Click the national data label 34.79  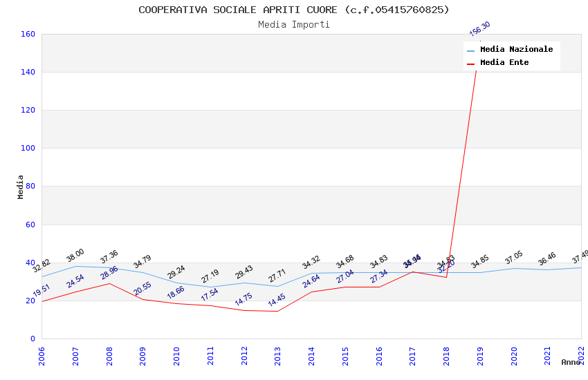(x=142, y=261)
